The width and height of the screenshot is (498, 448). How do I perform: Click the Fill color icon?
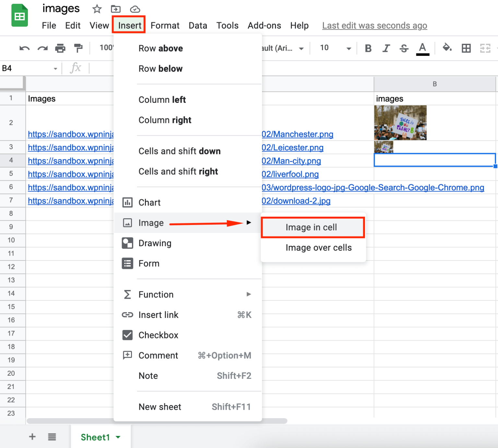(447, 48)
